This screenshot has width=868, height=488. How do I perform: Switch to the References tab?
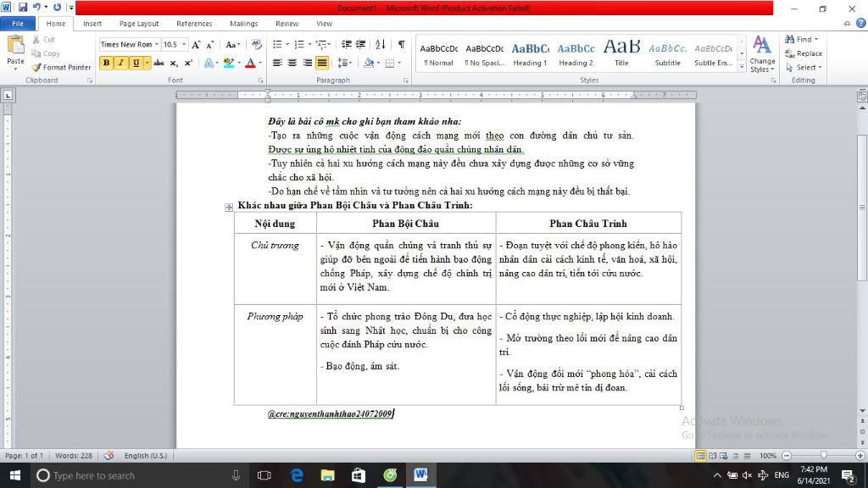tap(194, 24)
